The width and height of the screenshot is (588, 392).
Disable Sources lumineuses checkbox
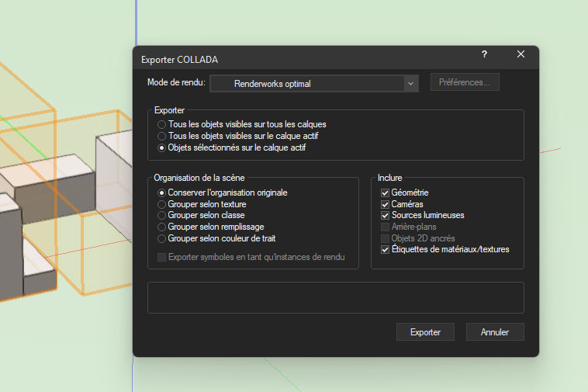pyautogui.click(x=385, y=215)
